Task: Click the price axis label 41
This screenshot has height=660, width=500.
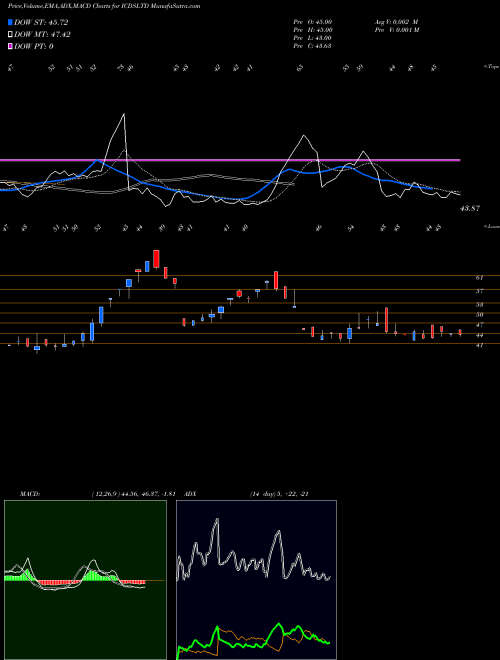Action: 479,345
